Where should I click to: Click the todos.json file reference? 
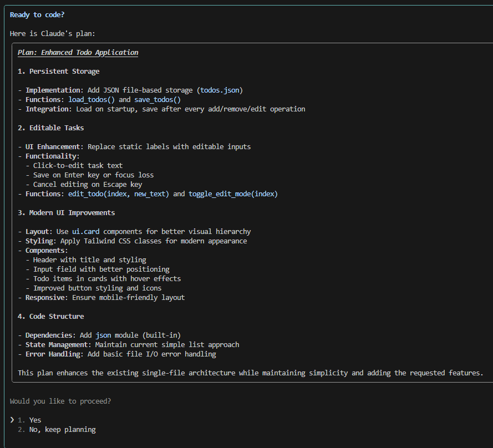pyautogui.click(x=220, y=90)
